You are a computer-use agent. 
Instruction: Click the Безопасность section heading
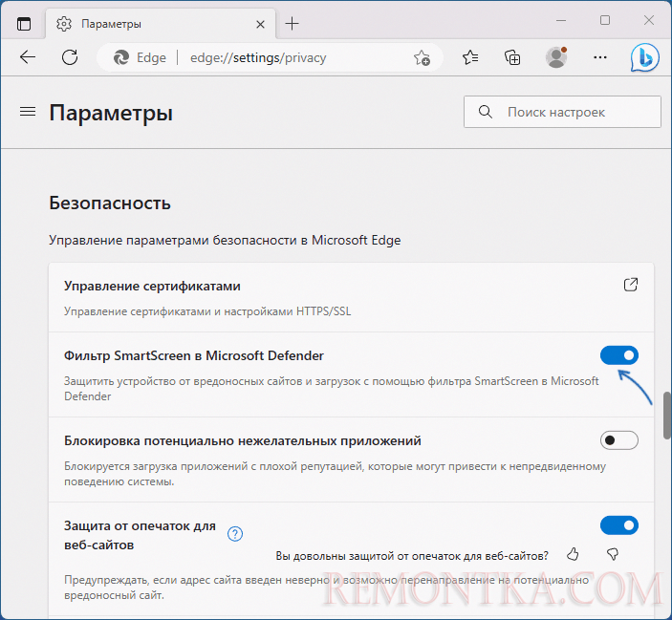click(110, 203)
